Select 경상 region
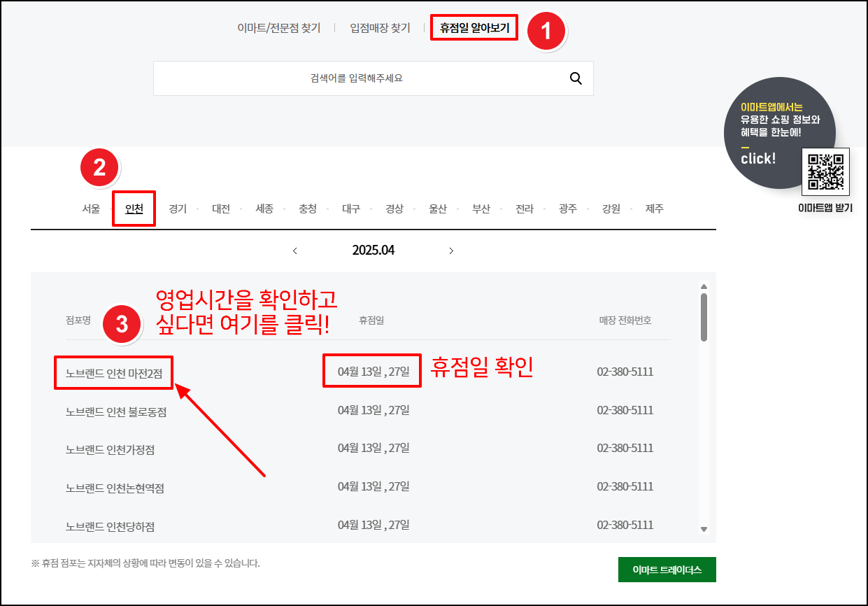868x606 pixels. [394, 209]
